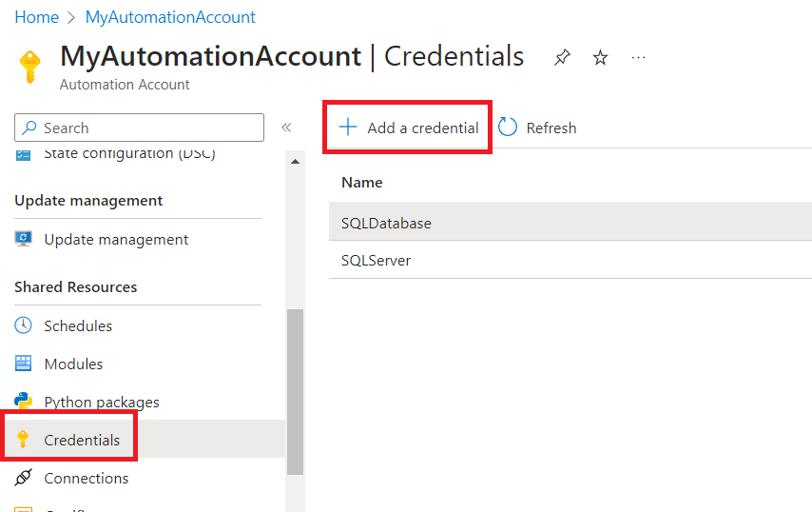Open the SQLServer credential row

[x=570, y=261]
